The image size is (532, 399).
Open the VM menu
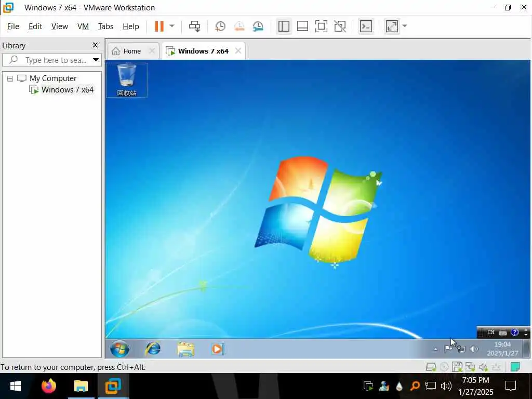[x=83, y=26]
